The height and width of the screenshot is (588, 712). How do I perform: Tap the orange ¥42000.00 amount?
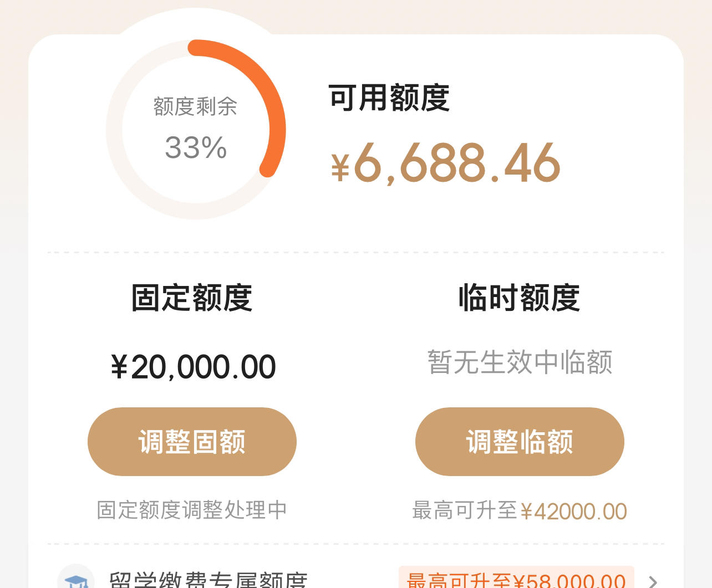click(573, 512)
